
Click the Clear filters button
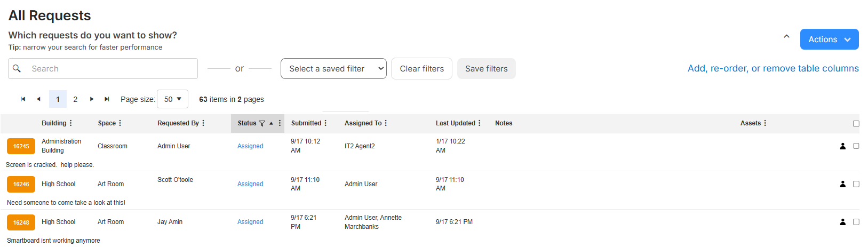[421, 69]
